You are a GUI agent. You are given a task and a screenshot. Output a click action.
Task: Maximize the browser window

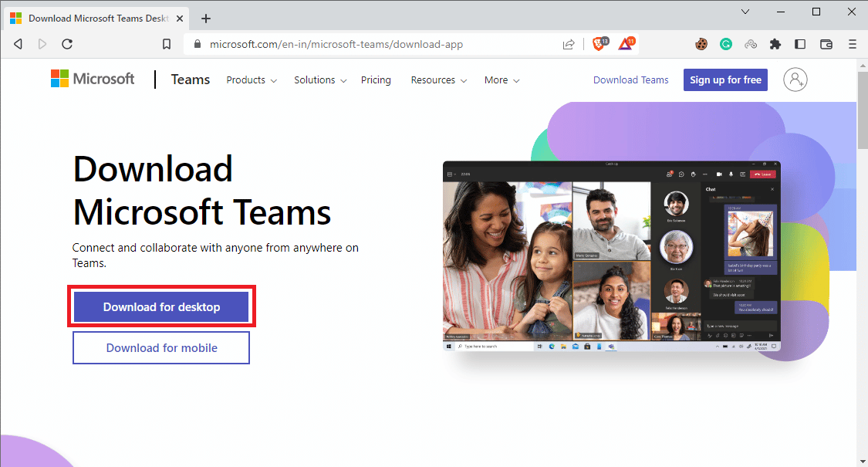point(816,12)
